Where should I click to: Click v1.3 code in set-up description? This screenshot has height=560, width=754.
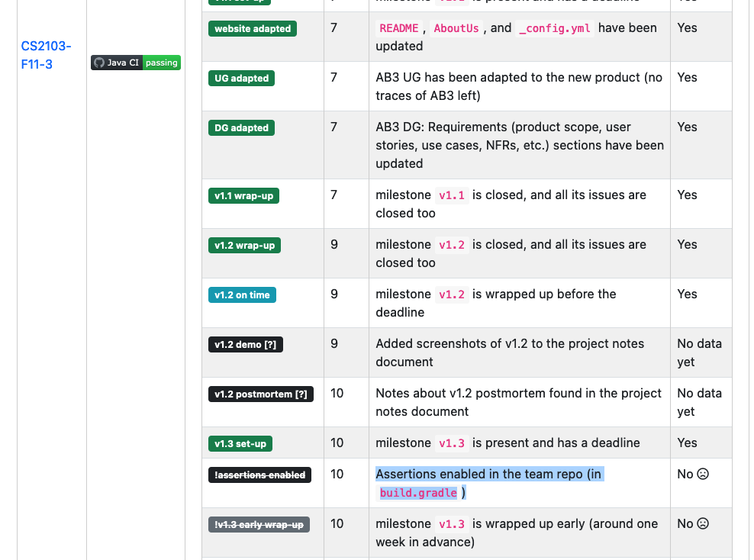point(452,443)
